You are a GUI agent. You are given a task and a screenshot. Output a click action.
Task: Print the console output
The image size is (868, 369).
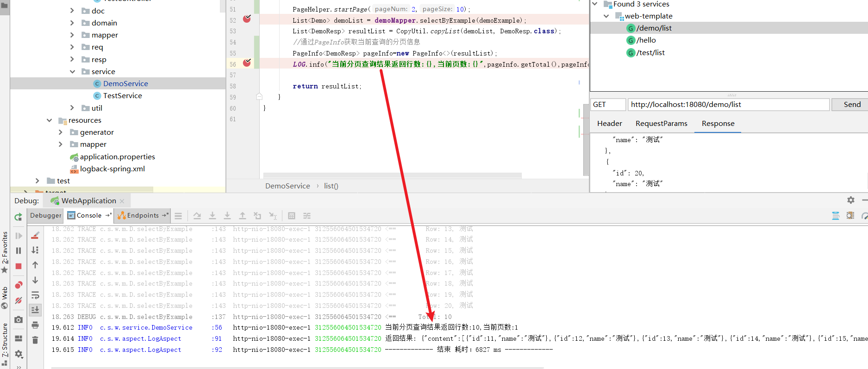tap(35, 325)
